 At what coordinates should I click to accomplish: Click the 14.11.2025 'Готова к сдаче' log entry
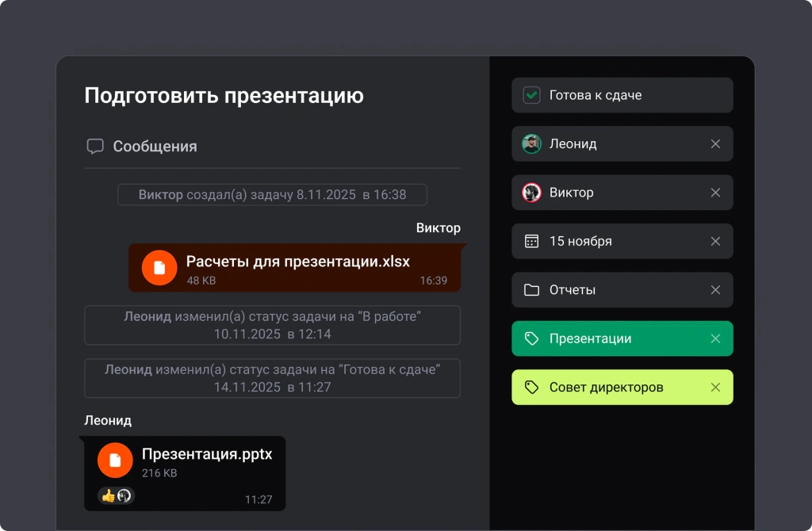click(273, 378)
